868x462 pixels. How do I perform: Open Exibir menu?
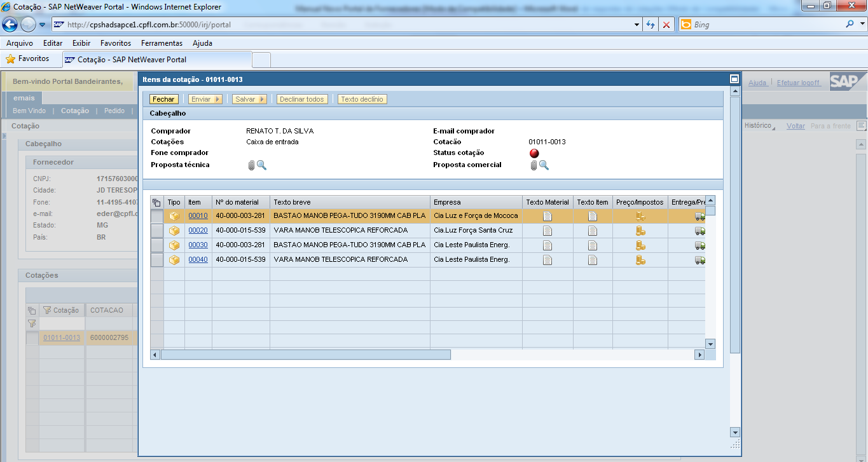[81, 43]
